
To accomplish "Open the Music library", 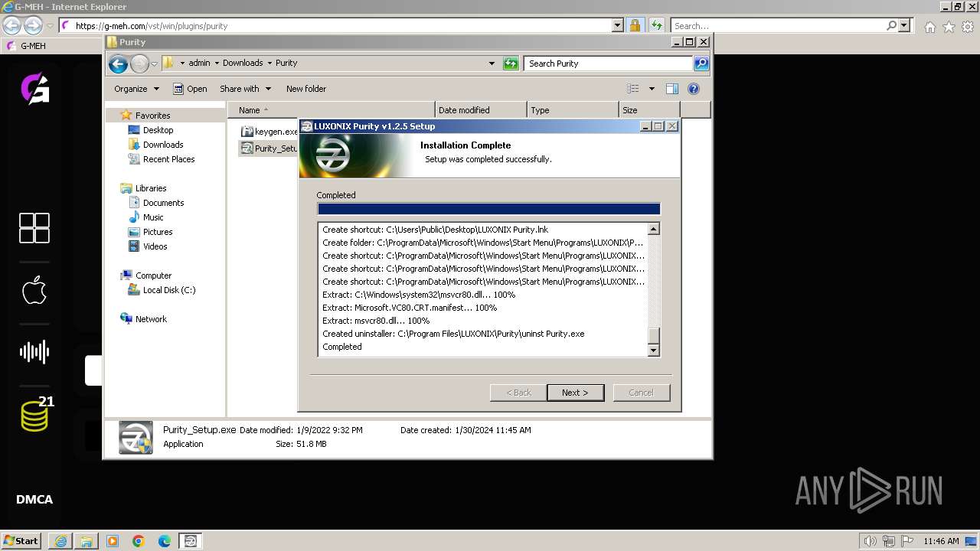I will click(x=153, y=217).
